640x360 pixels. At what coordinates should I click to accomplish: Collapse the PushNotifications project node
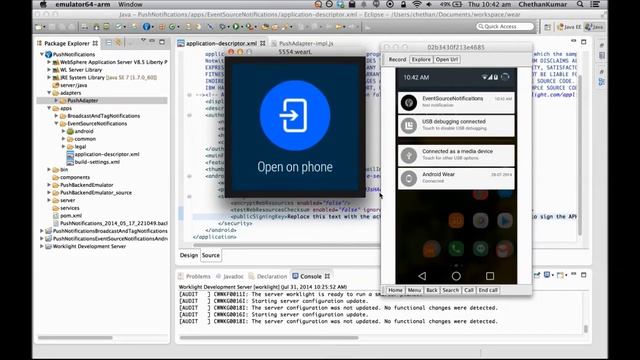pos(42,54)
